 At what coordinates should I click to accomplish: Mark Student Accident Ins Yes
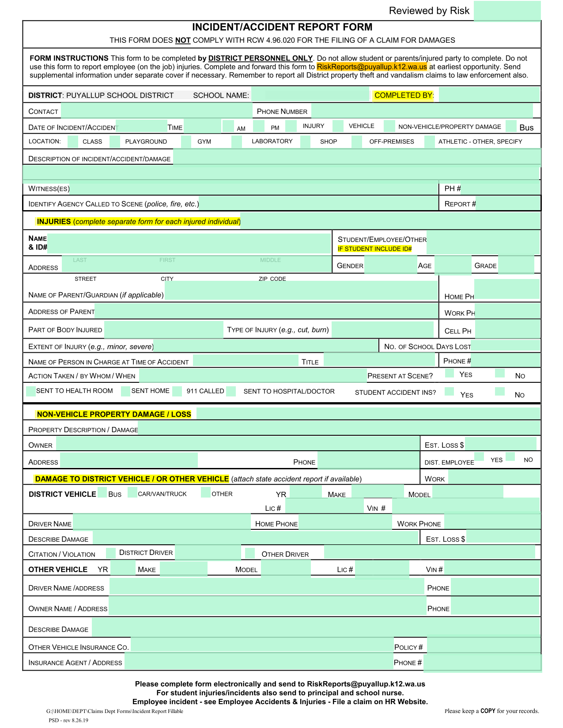pos(450,391)
